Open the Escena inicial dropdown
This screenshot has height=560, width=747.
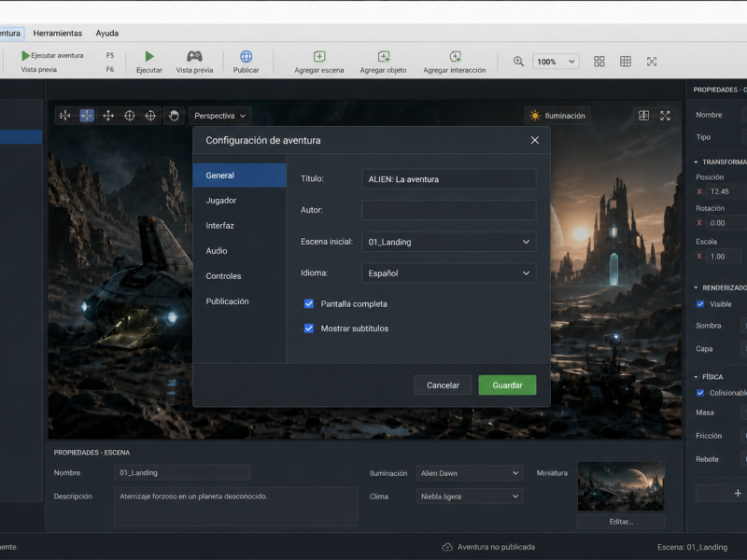click(x=449, y=242)
